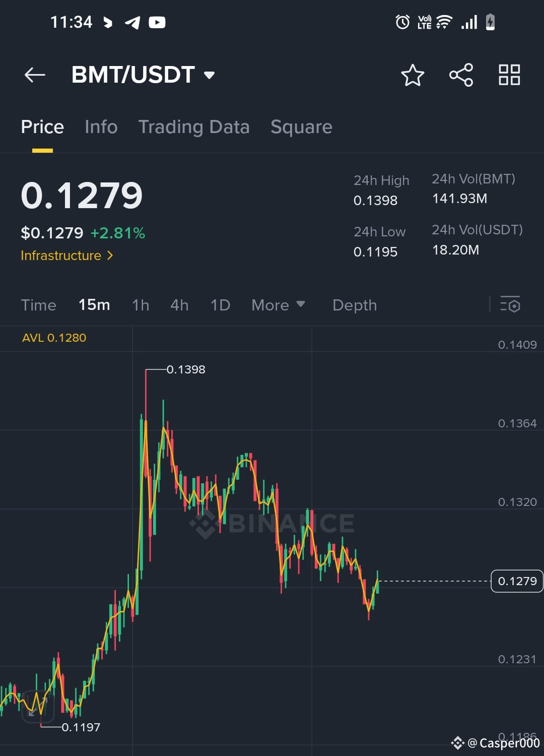Image resolution: width=544 pixels, height=756 pixels.
Task: Tap the back arrow icon
Action: (35, 75)
